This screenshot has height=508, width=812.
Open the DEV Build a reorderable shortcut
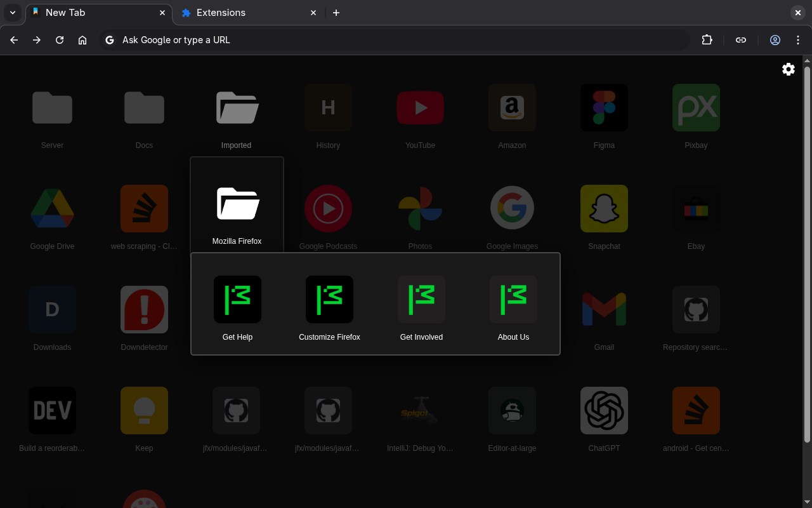coord(52,419)
